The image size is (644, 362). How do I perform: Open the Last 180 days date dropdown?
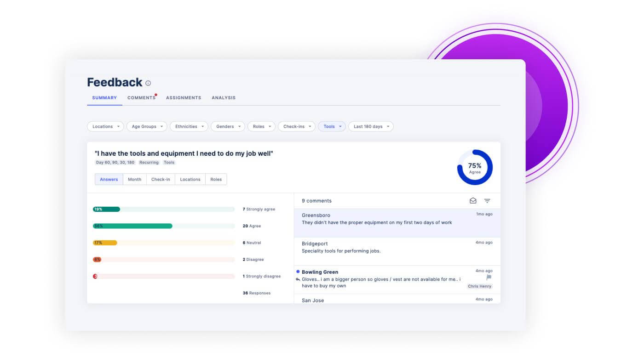pos(371,126)
